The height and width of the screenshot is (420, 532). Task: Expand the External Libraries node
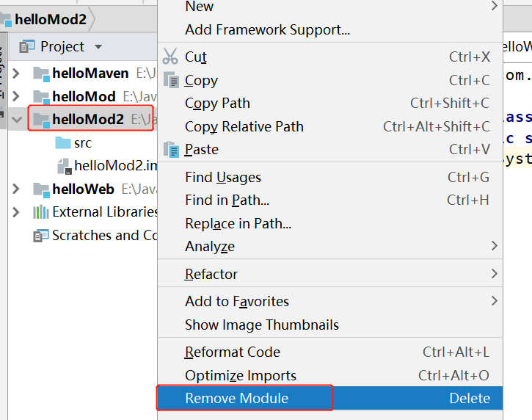[x=16, y=212]
